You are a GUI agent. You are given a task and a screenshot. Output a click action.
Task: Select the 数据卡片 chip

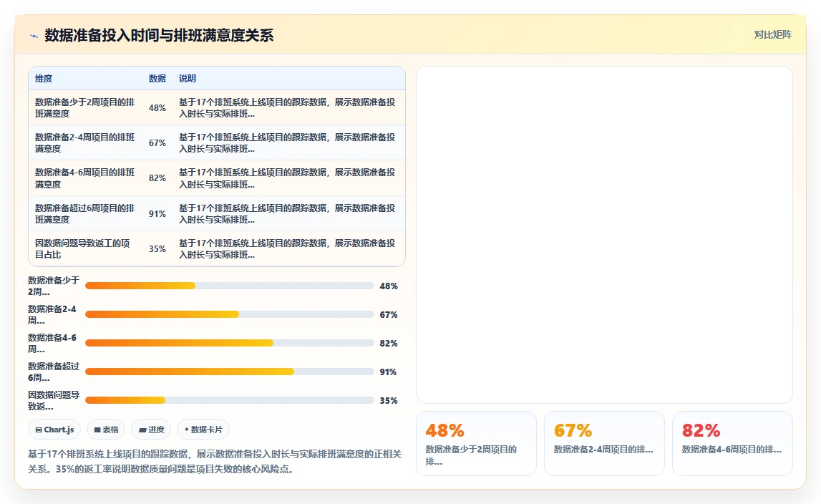pyautogui.click(x=203, y=430)
